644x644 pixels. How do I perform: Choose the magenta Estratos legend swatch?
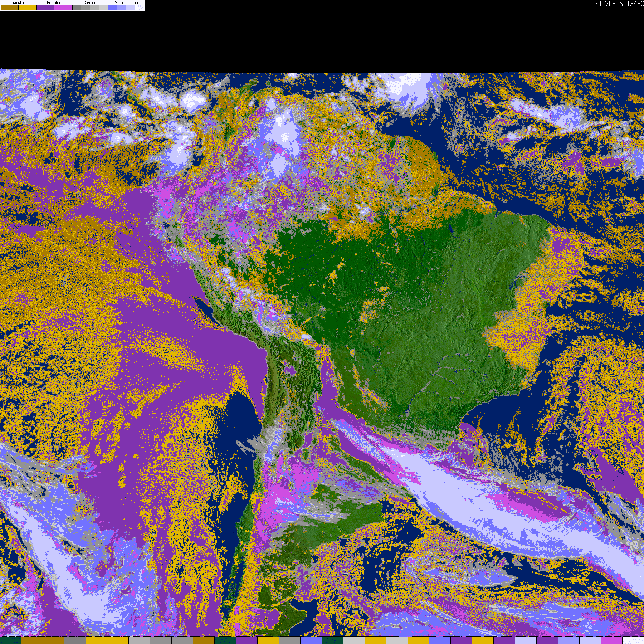point(63,8)
